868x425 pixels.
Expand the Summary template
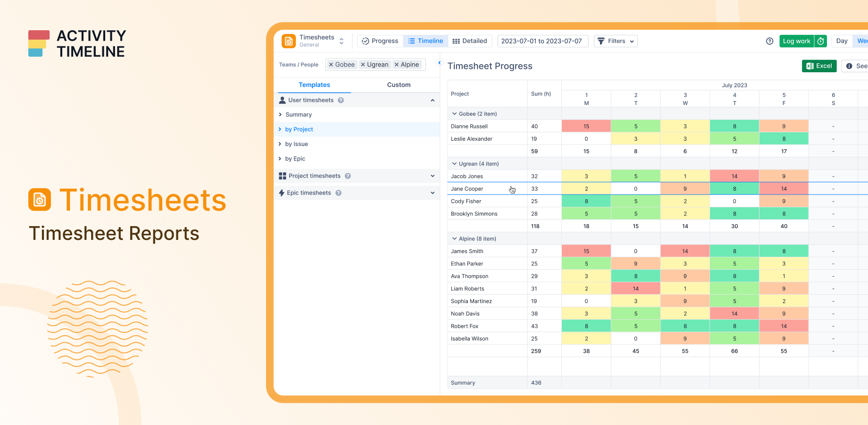[x=357, y=115]
